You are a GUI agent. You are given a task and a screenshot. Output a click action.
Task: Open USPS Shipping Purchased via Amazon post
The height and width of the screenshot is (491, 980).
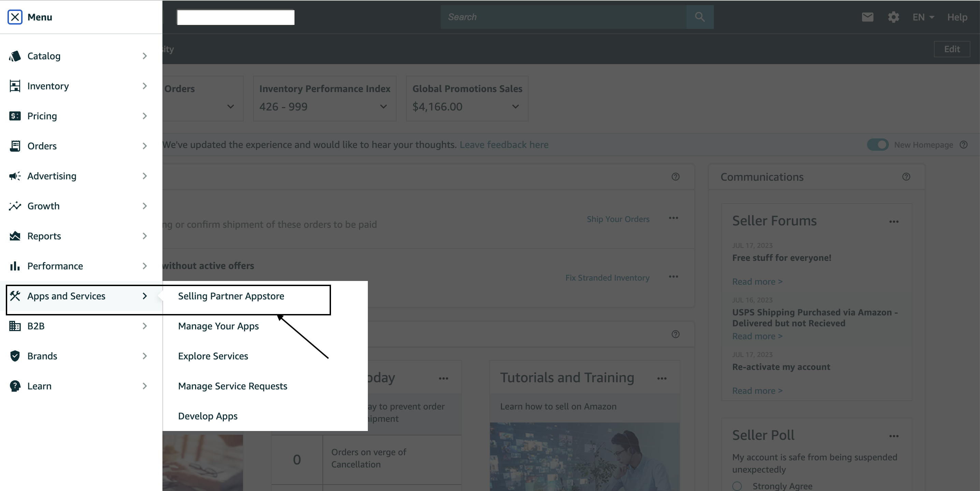pos(815,318)
